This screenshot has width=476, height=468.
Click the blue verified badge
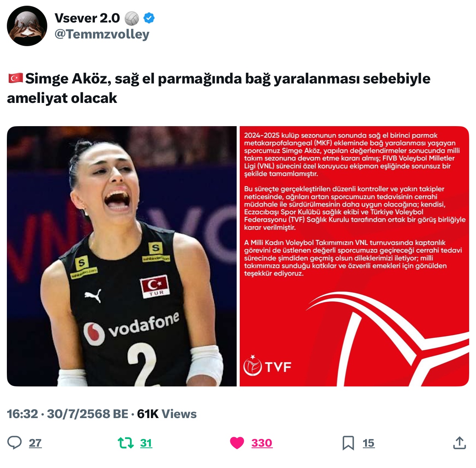[149, 18]
